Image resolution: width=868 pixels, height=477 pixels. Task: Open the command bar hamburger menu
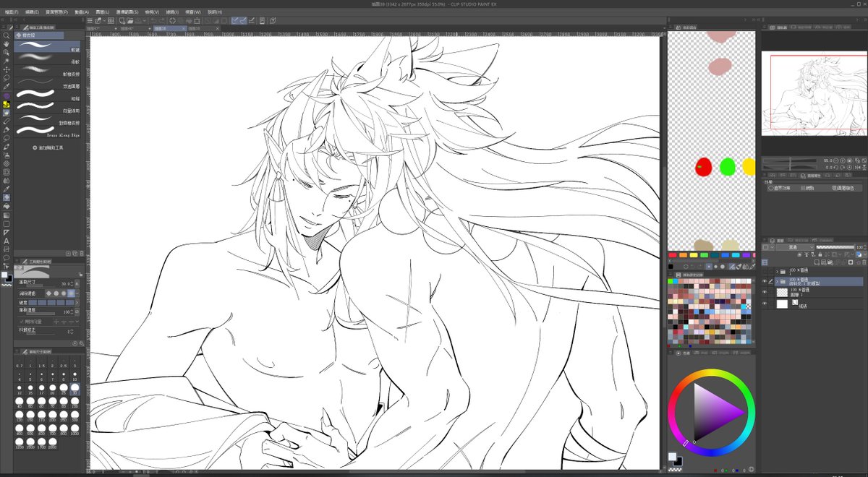tap(90, 21)
